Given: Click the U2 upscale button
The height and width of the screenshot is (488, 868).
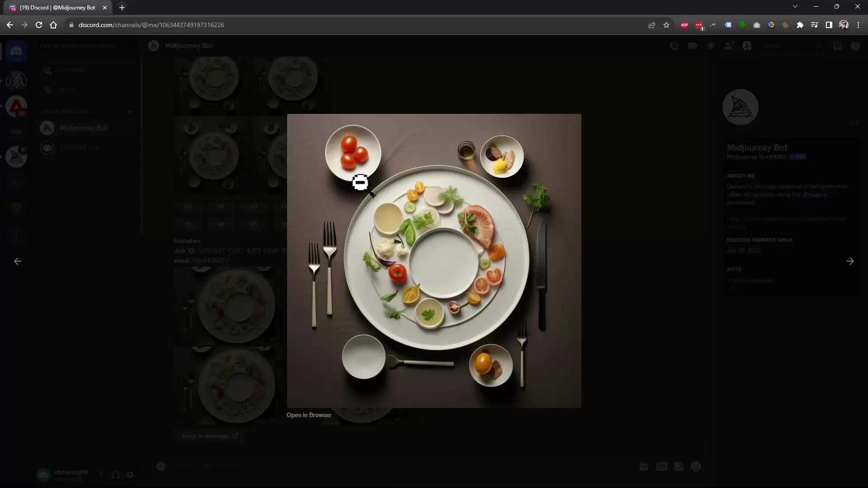Looking at the screenshot, I should pyautogui.click(x=221, y=206).
